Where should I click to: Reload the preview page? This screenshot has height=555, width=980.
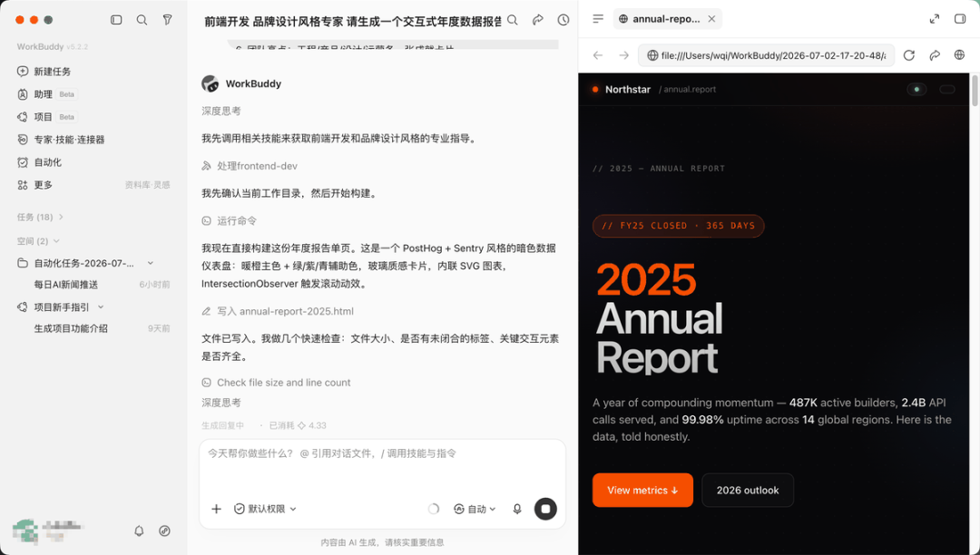(x=908, y=55)
